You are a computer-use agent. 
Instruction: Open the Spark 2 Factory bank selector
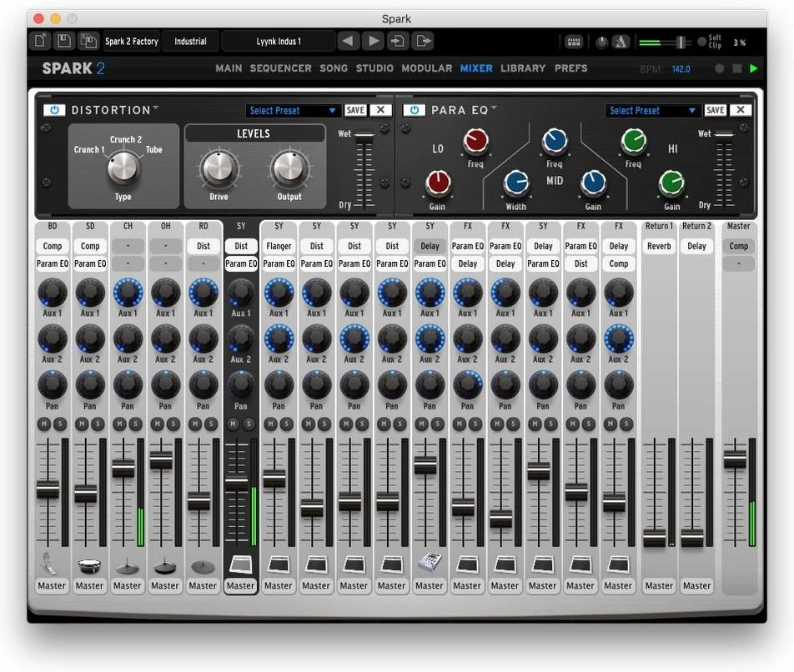pos(131,42)
